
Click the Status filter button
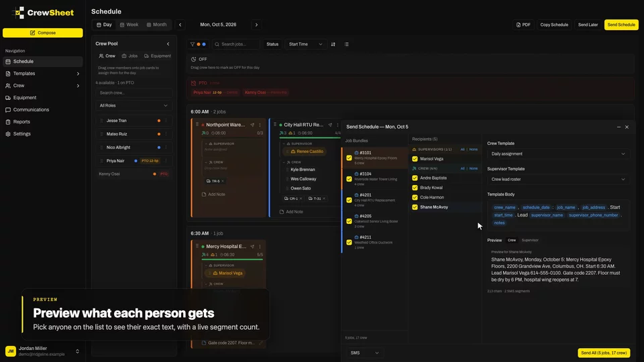[x=272, y=44]
